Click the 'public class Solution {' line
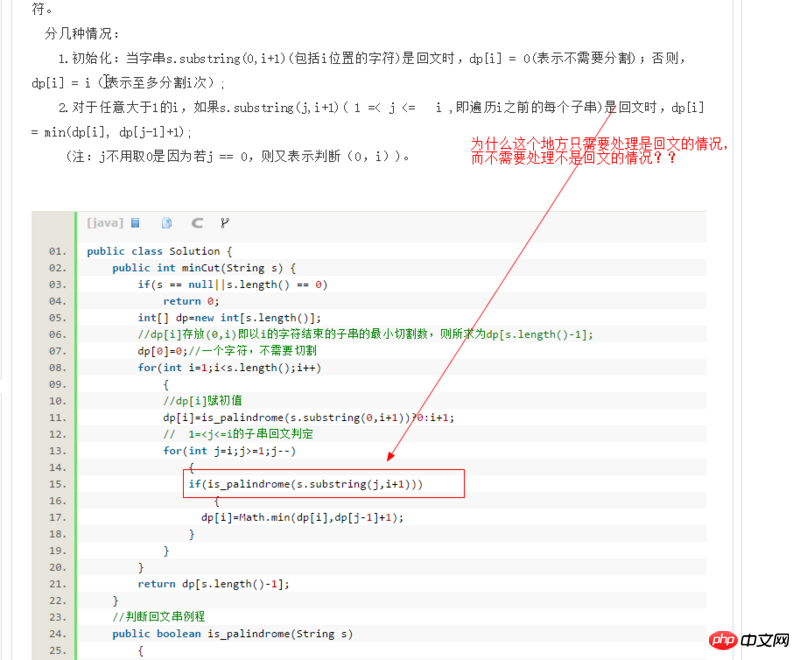This screenshot has height=660, width=800. click(x=159, y=251)
